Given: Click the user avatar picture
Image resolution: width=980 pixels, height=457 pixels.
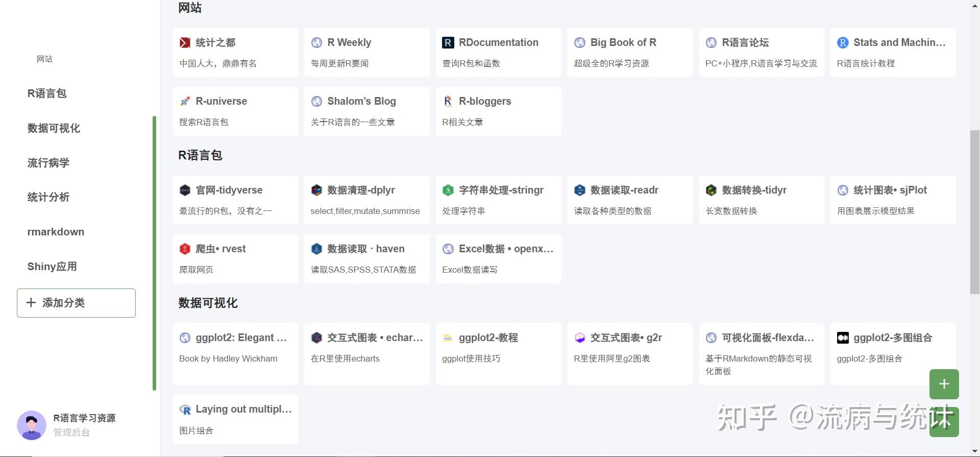Looking at the screenshot, I should click(x=32, y=425).
